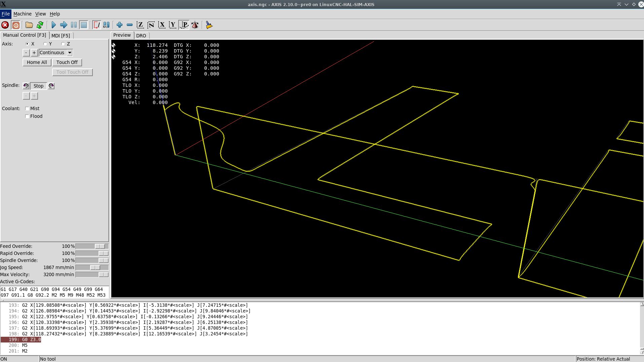This screenshot has width=644, height=362.
Task: Pause program execution
Action: click(74, 25)
